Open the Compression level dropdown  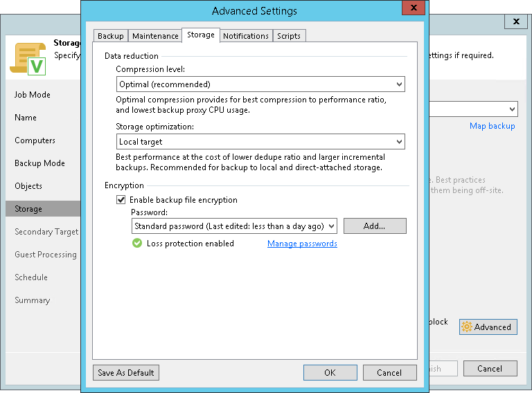click(260, 84)
